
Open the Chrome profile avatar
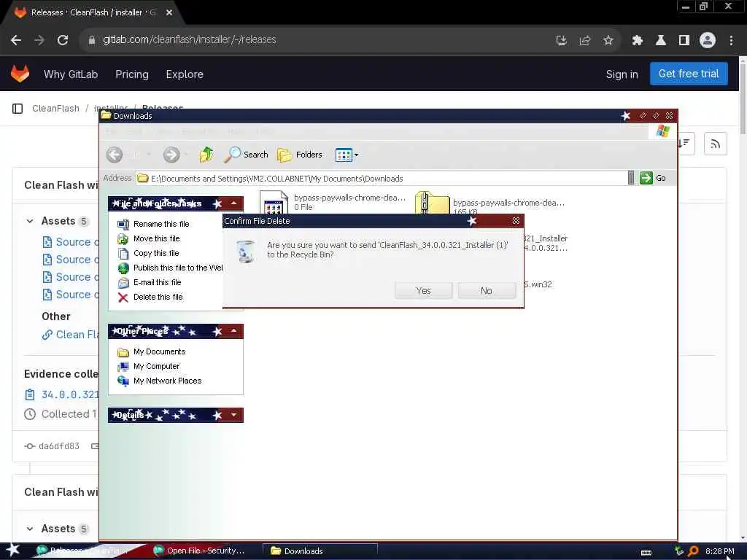pyautogui.click(x=708, y=41)
